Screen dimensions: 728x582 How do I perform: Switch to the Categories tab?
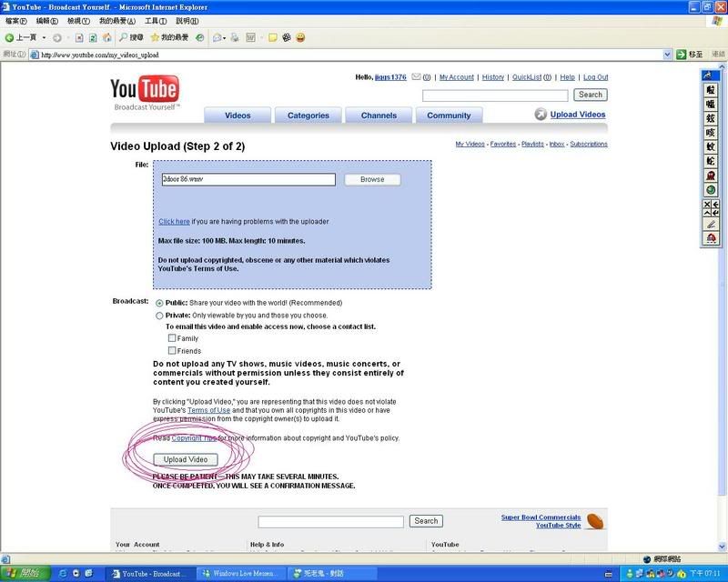(308, 115)
